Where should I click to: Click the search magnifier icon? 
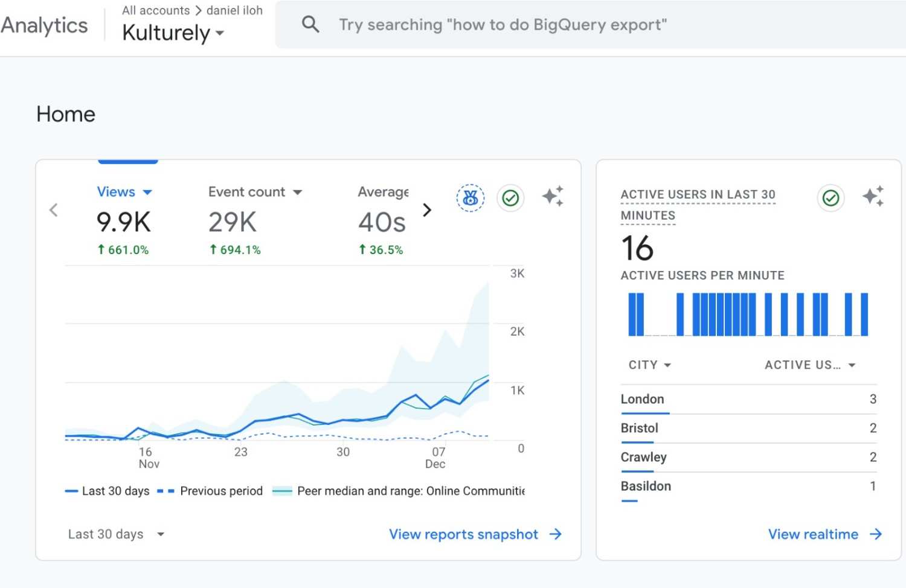(310, 25)
